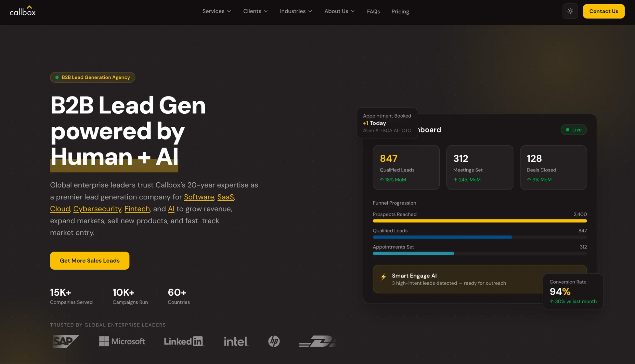Go to the FAQs page
This screenshot has width=635, height=364.
click(x=373, y=11)
